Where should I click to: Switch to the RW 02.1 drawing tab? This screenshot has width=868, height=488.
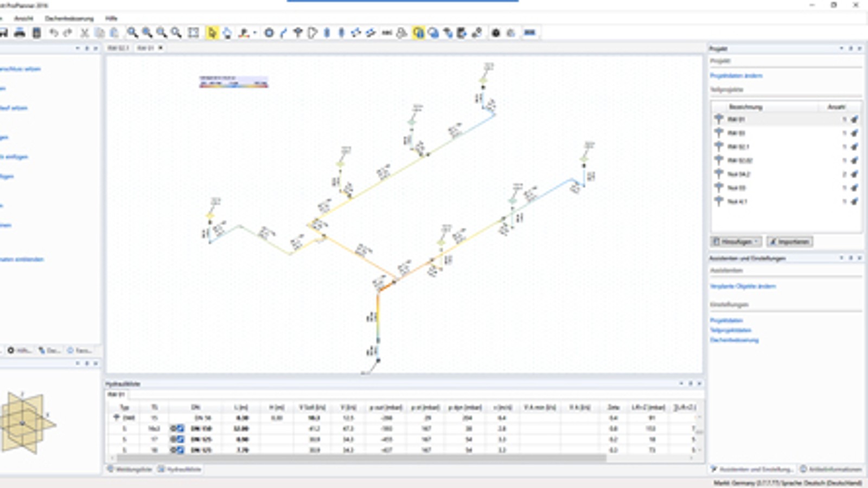click(118, 48)
